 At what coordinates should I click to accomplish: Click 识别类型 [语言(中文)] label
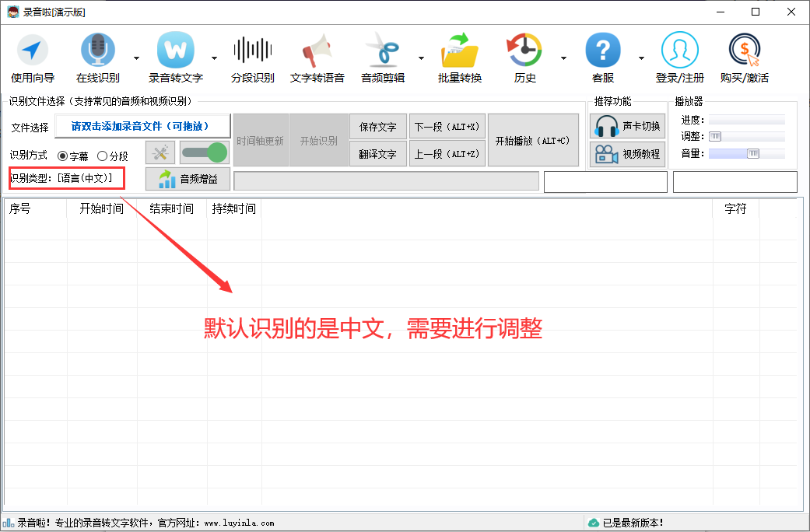[61, 178]
